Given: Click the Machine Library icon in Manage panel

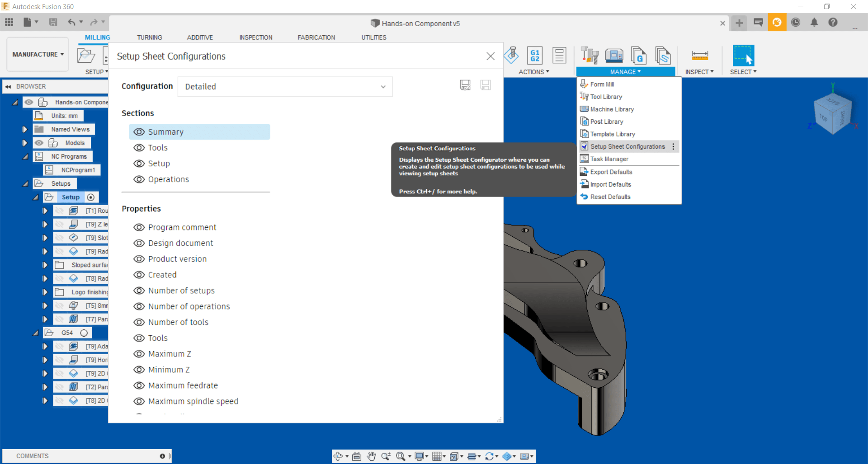Looking at the screenshot, I should tap(614, 55).
